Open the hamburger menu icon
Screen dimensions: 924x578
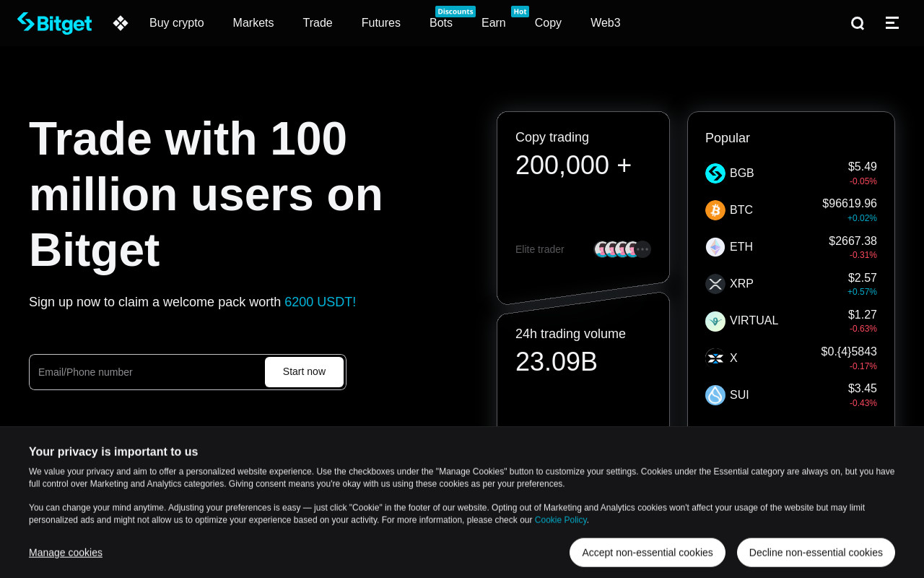[x=892, y=23]
